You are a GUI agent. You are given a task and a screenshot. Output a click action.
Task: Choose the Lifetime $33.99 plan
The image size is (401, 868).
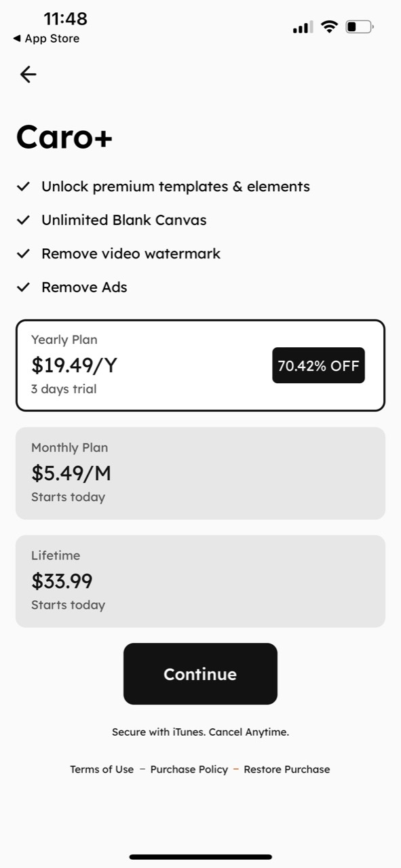click(200, 581)
